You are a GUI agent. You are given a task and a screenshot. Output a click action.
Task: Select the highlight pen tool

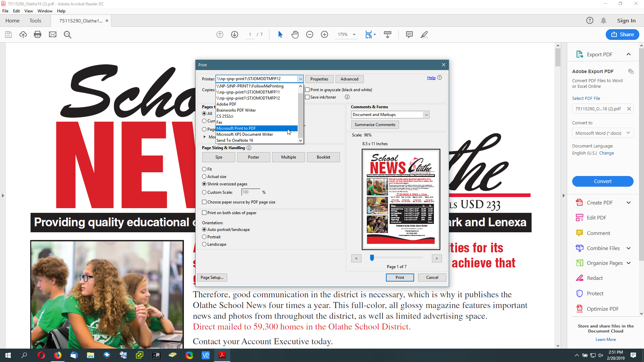click(424, 35)
